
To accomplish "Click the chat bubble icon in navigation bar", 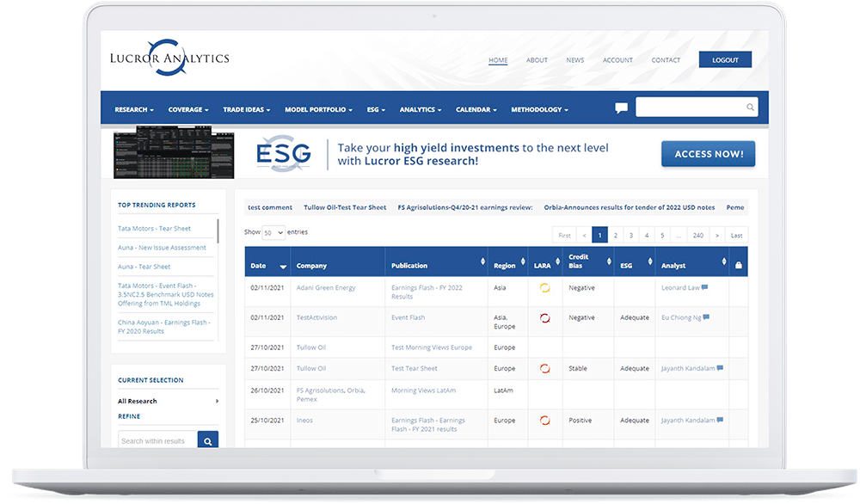I will click(x=621, y=108).
